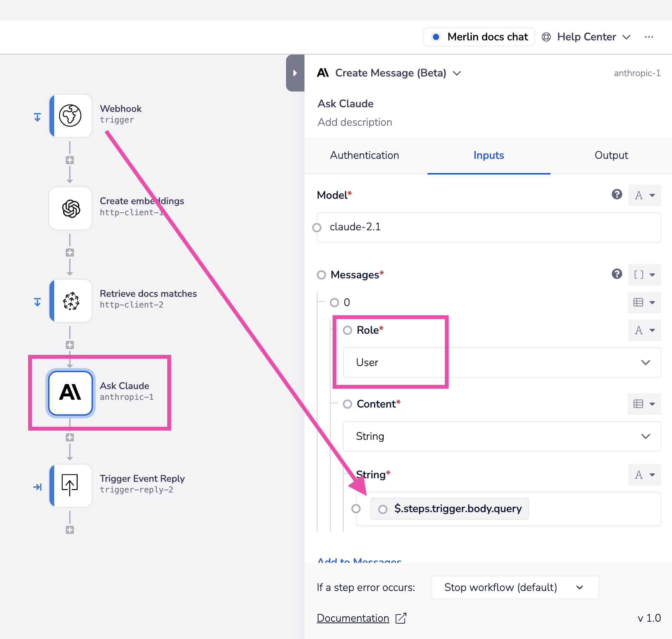This screenshot has width=672, height=639.
Task: Open the Documentation link
Action: click(353, 618)
